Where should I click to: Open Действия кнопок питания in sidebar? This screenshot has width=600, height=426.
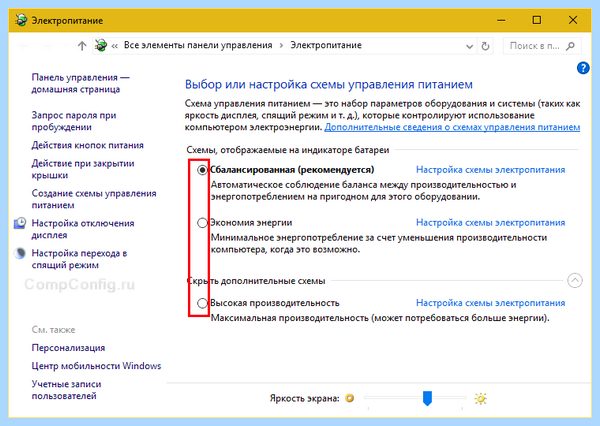[x=88, y=145]
